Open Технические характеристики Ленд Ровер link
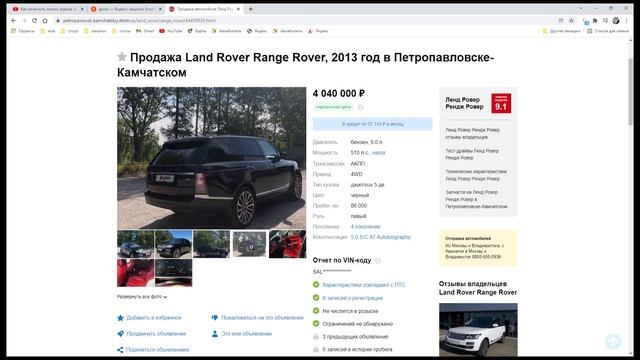This screenshot has width=640, height=360. [476, 175]
